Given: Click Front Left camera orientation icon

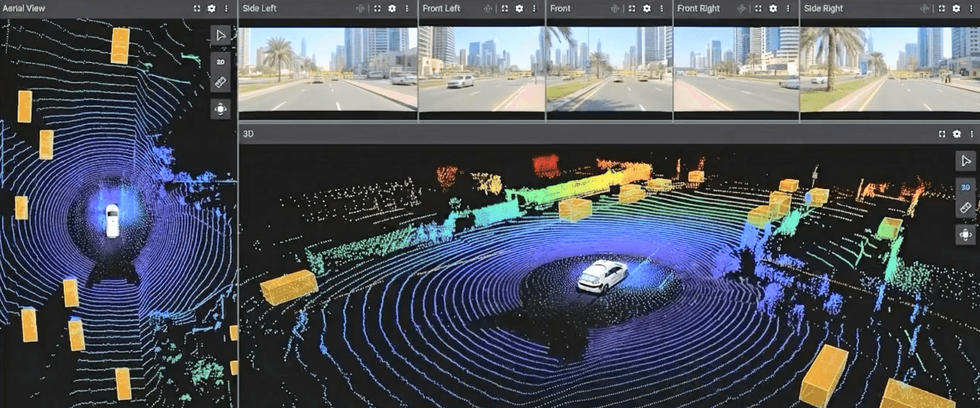Looking at the screenshot, I should point(488,9).
